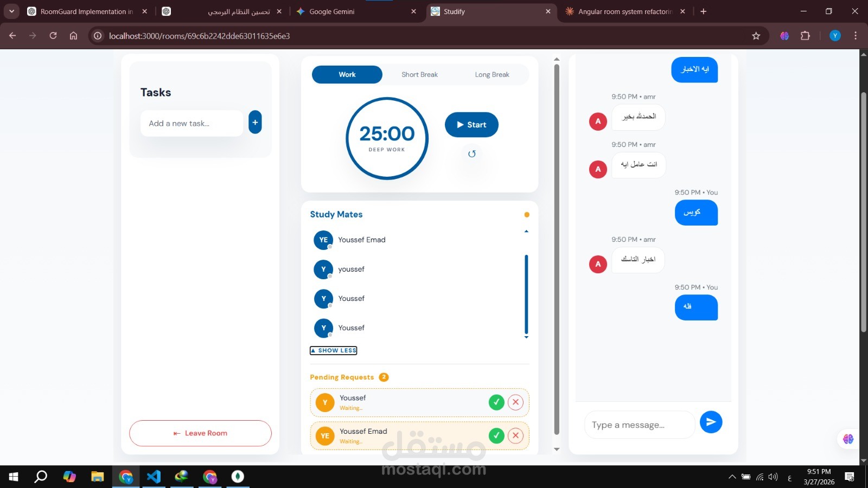Switch timer to Long Break
The height and width of the screenshot is (488, 868).
tap(492, 75)
